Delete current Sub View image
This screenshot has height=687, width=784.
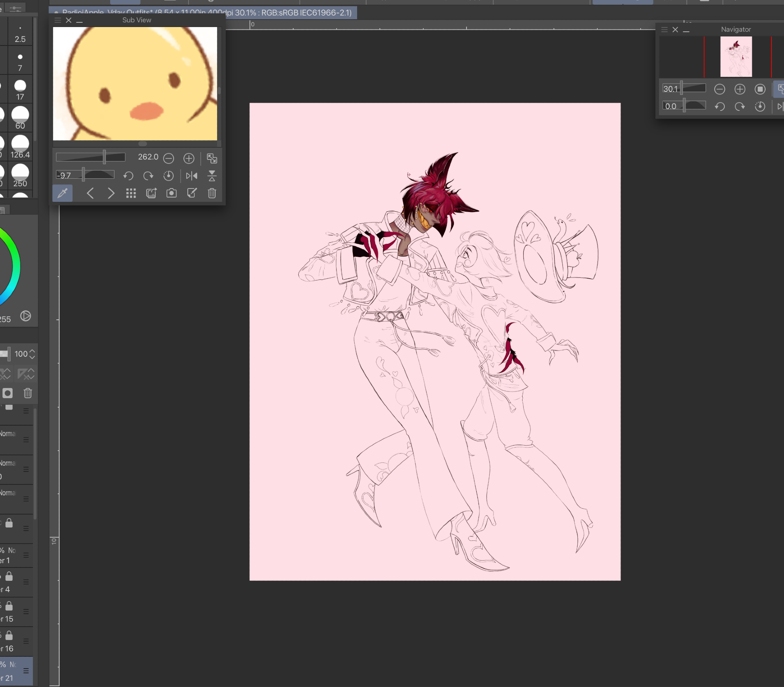tap(212, 193)
